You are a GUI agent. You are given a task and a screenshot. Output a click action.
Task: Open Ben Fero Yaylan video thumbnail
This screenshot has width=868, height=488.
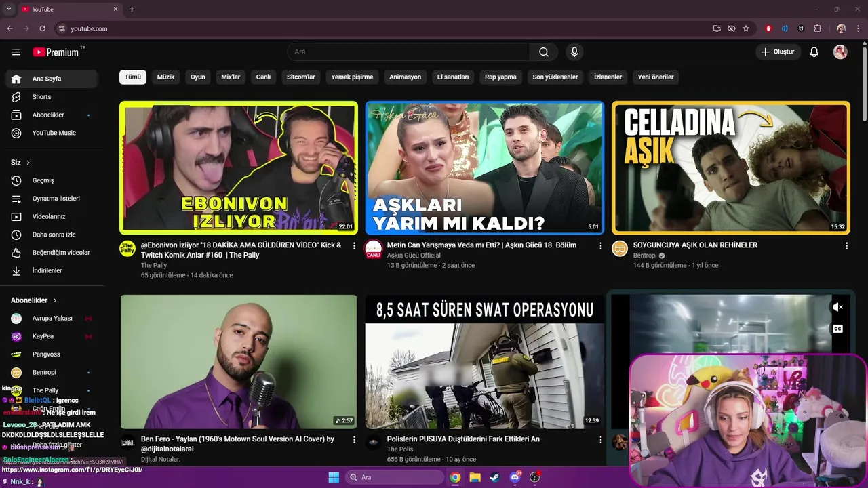pyautogui.click(x=239, y=361)
